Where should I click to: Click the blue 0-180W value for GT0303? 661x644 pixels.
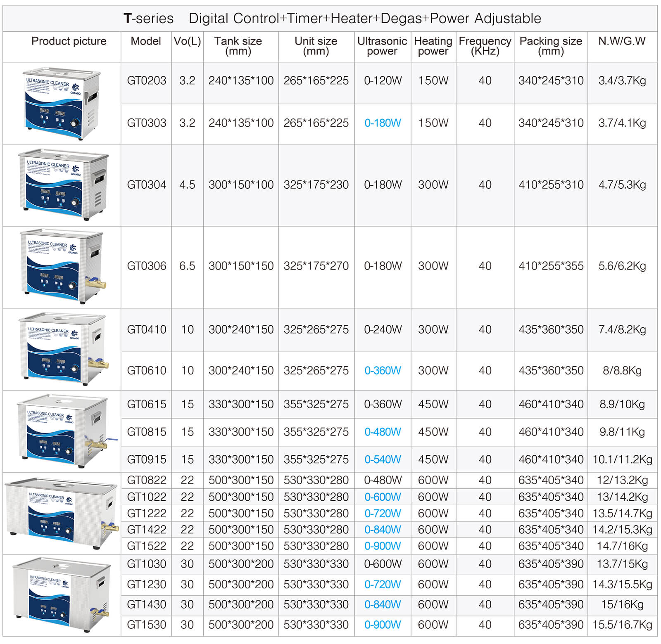pos(383,123)
